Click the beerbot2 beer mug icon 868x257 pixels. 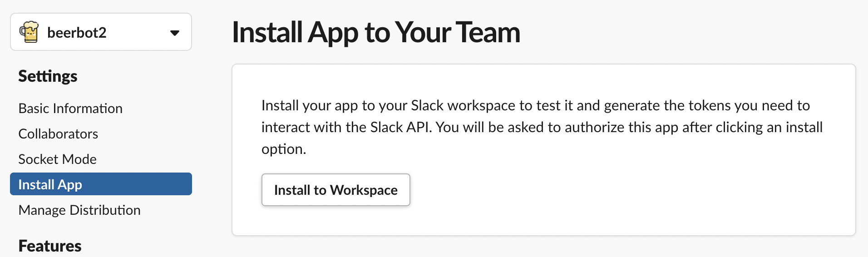pyautogui.click(x=29, y=32)
